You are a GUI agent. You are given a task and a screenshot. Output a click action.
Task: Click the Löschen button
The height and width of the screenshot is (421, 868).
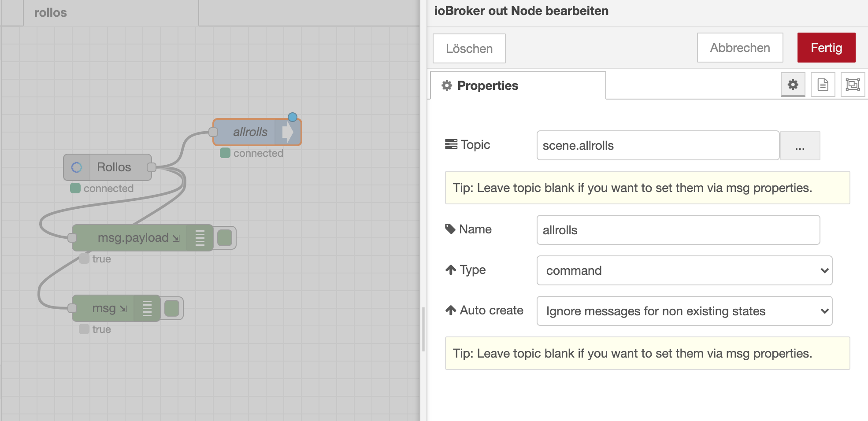(x=469, y=48)
